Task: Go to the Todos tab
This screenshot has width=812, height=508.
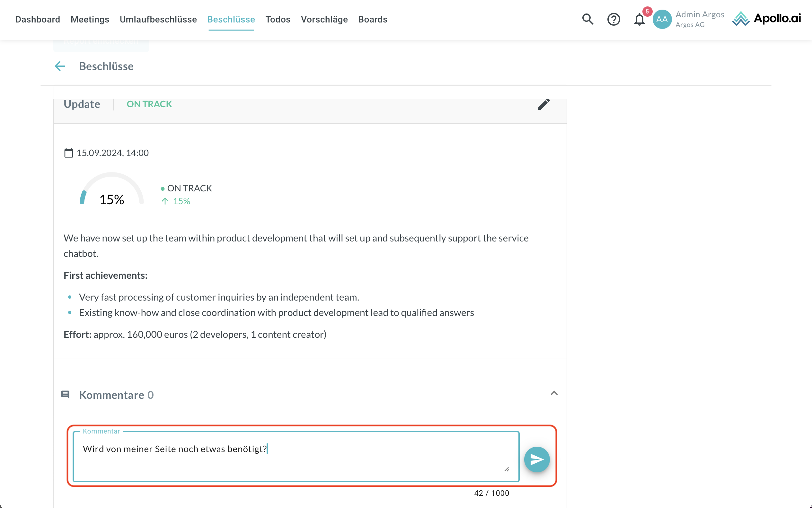Action: pos(278,19)
